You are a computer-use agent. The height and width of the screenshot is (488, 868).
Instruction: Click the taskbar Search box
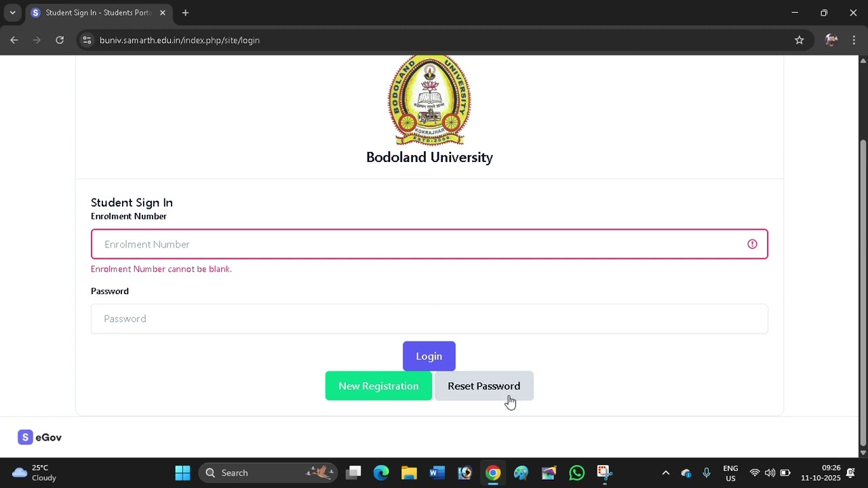click(x=268, y=472)
